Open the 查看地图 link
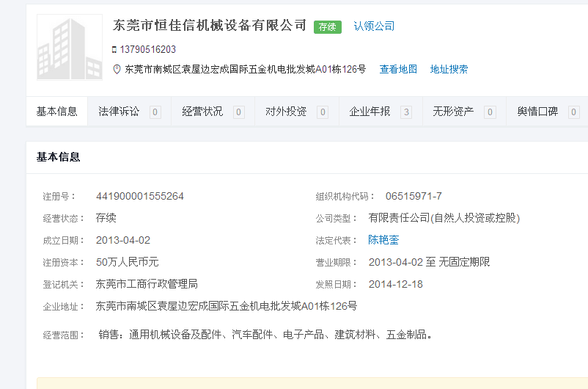The width and height of the screenshot is (588, 389). tap(398, 70)
